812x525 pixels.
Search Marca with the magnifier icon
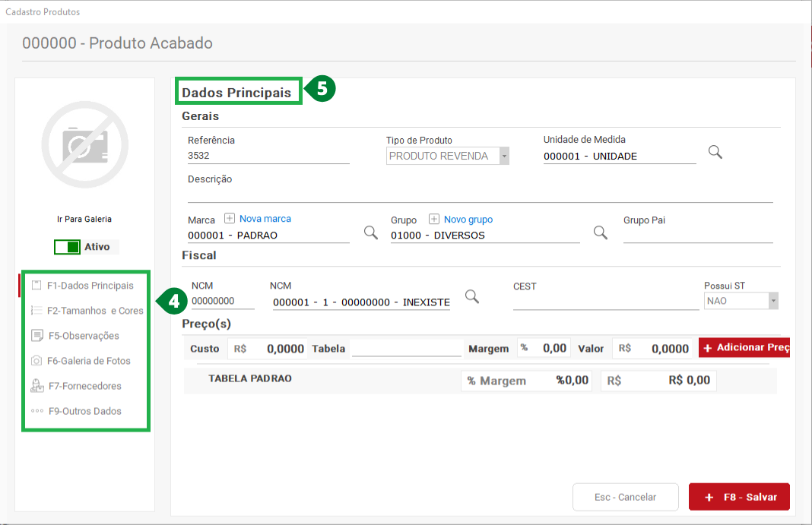pos(371,232)
